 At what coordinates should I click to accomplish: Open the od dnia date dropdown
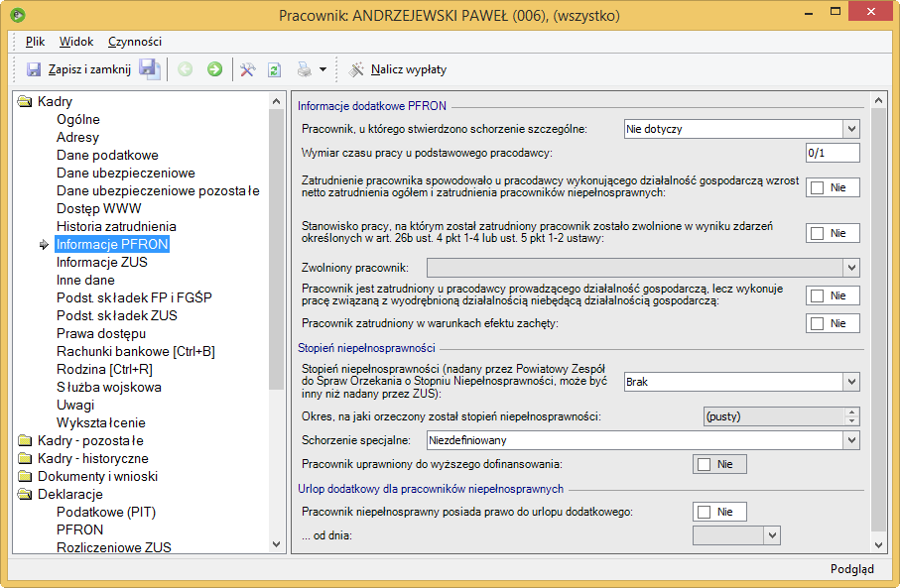(x=772, y=535)
